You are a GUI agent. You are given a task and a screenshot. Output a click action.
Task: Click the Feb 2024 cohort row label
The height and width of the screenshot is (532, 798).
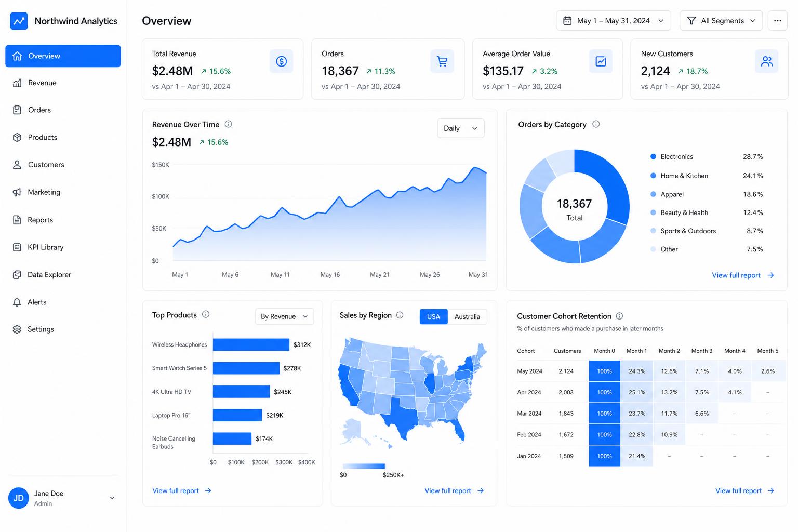tap(529, 435)
